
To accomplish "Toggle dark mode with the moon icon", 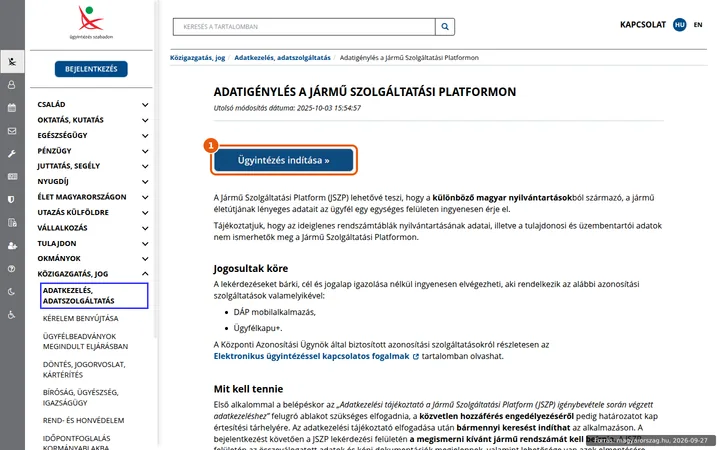I will [x=12, y=292].
